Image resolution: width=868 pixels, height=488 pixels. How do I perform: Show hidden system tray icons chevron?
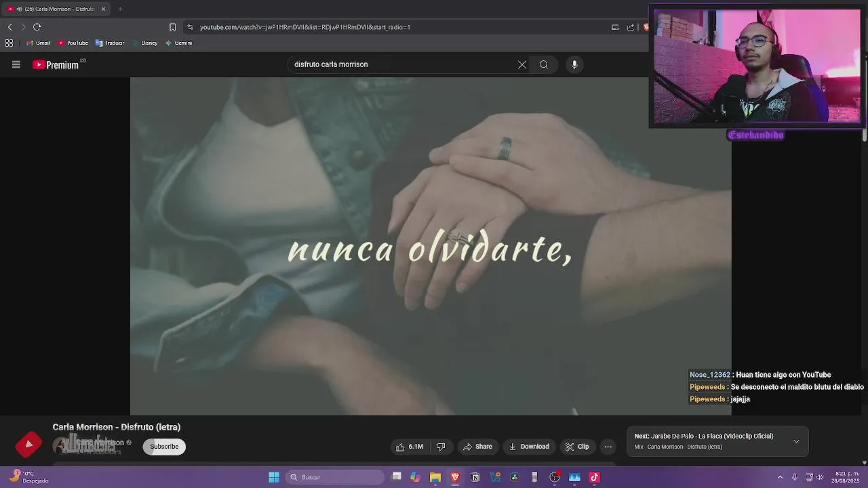[x=780, y=477]
